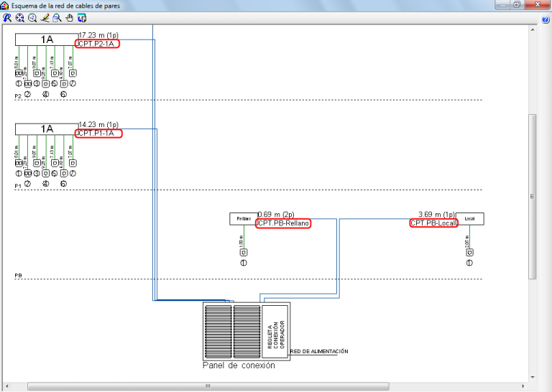Click the application icon in title bar
The width and height of the screenshot is (552, 392).
click(4, 6)
